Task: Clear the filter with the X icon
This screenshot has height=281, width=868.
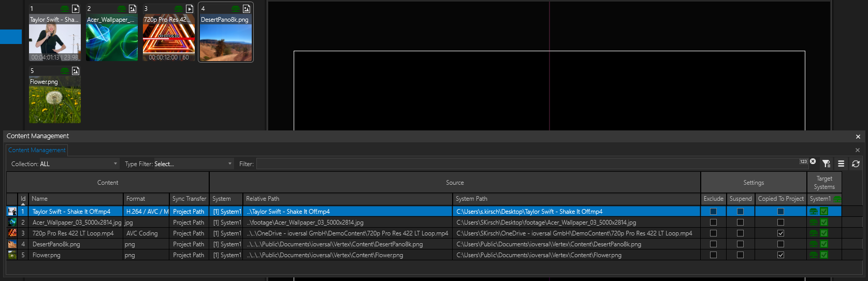Action: click(x=813, y=161)
